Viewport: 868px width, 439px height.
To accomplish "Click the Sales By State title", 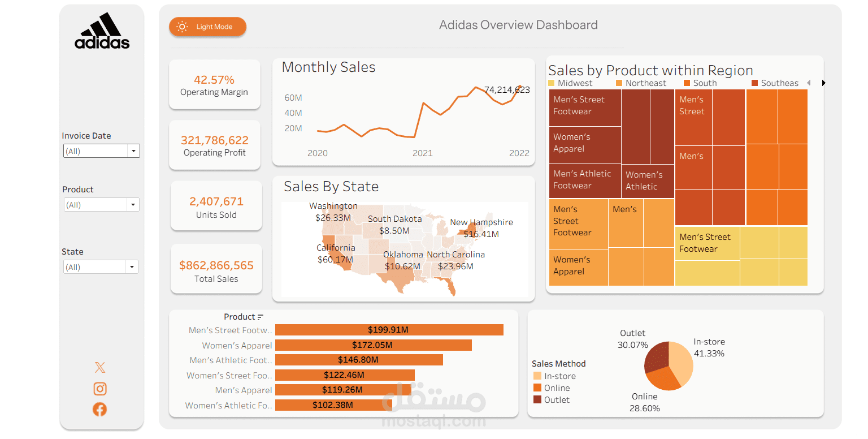I will 331,187.
